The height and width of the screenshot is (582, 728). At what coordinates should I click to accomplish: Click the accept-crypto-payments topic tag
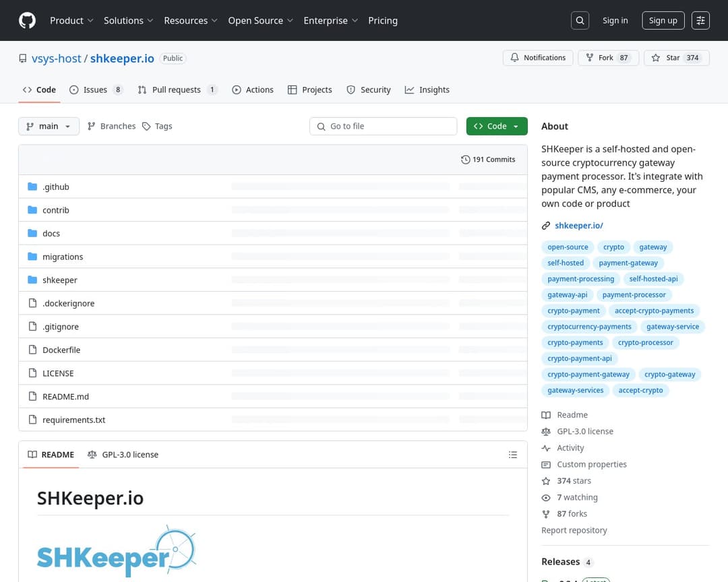coord(654,311)
